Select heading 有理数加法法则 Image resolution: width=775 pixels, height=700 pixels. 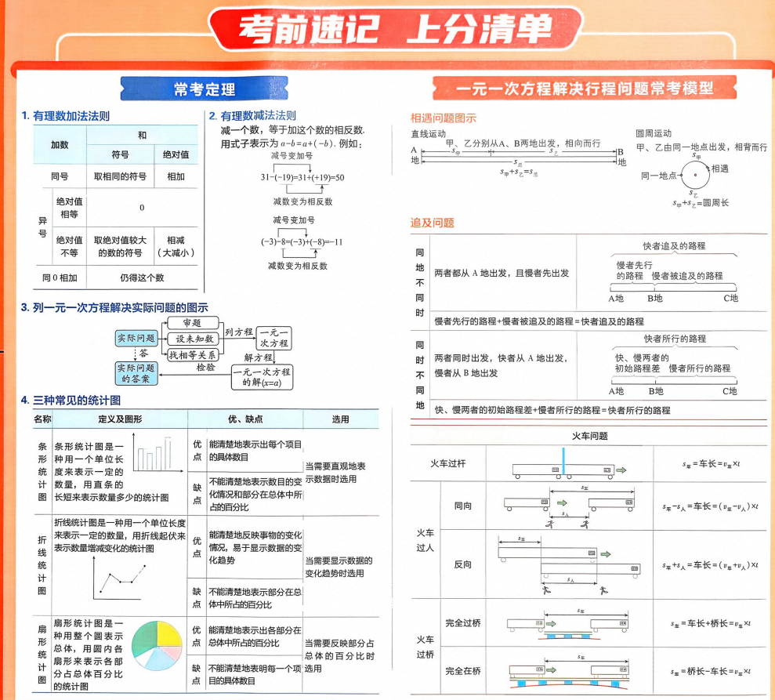click(66, 116)
